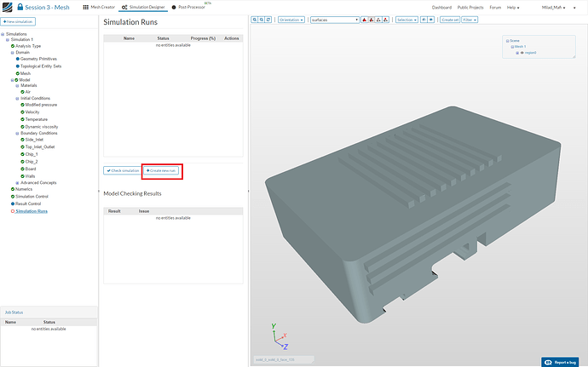
Task: Collapse the Simulation 1 node
Action: (8, 40)
